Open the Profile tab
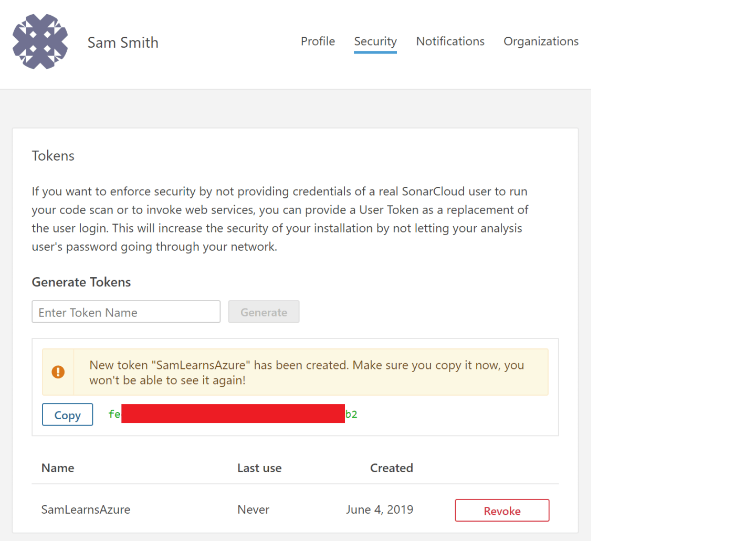Viewport: 756px width, 541px height. coord(318,41)
